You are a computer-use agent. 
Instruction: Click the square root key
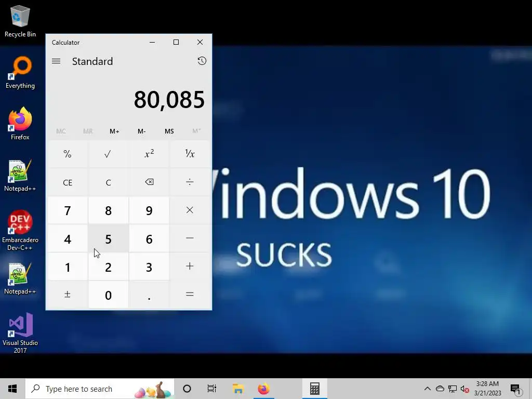[x=108, y=154]
